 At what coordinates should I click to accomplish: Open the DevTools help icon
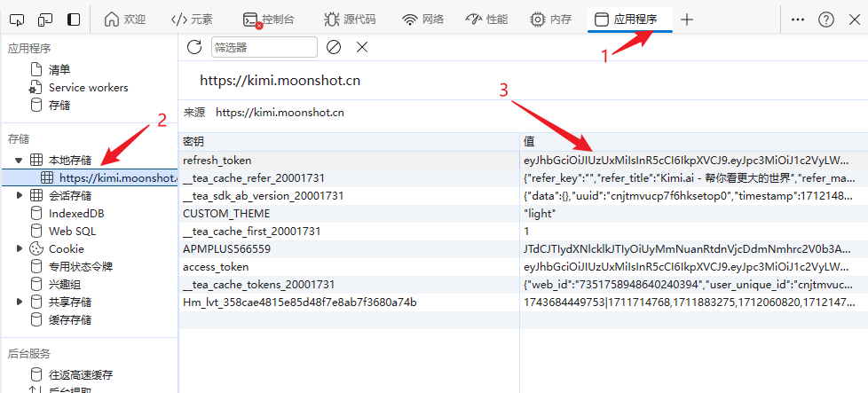click(825, 20)
